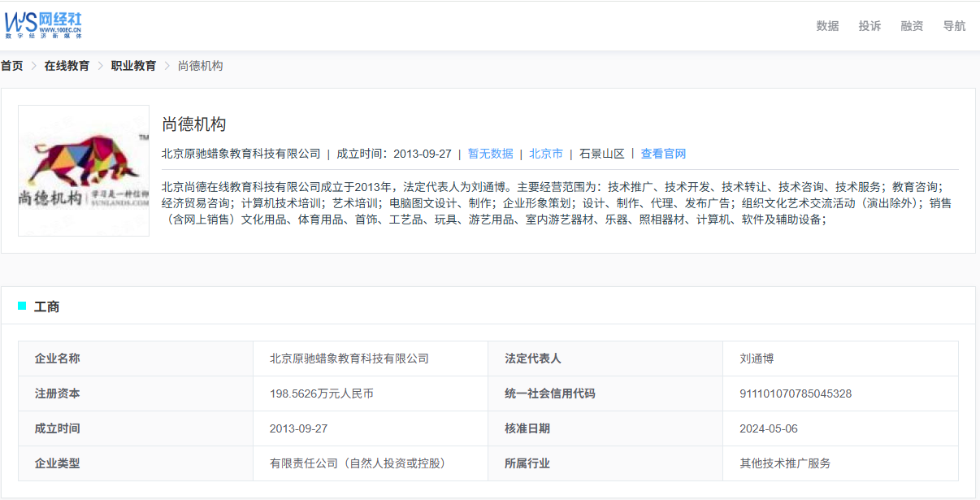Click the 198.5626万元人民币 value
The height and width of the screenshot is (500, 980).
pos(322,393)
